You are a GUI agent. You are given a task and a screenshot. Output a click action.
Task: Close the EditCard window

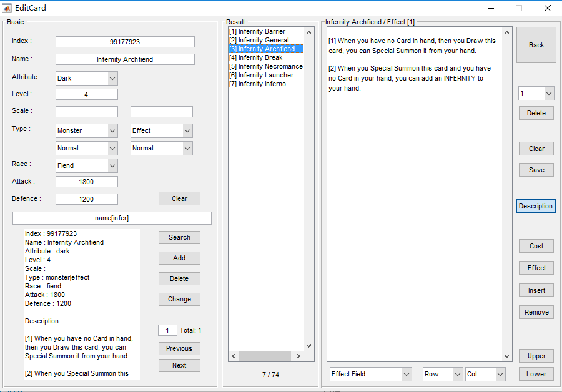tap(547, 8)
